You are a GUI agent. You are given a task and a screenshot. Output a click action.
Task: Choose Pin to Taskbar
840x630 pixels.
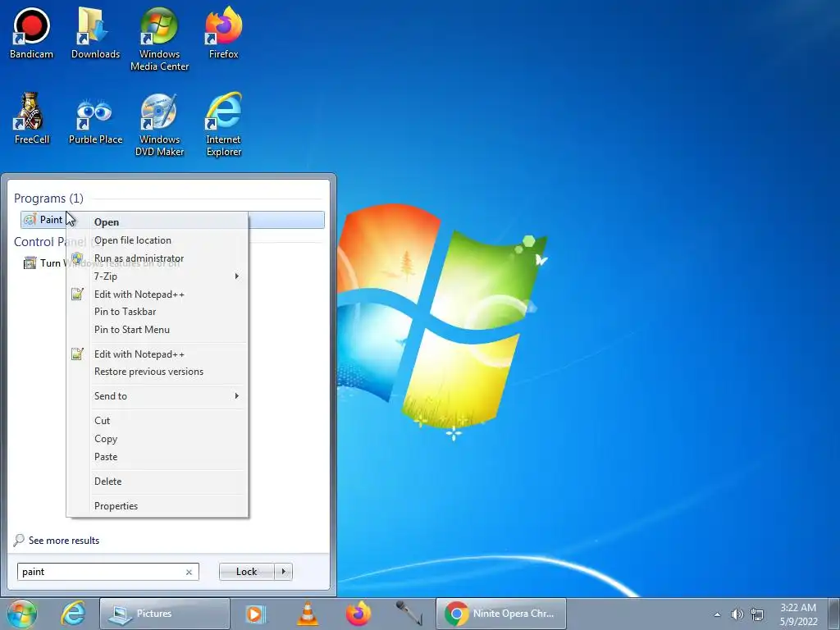(157, 311)
